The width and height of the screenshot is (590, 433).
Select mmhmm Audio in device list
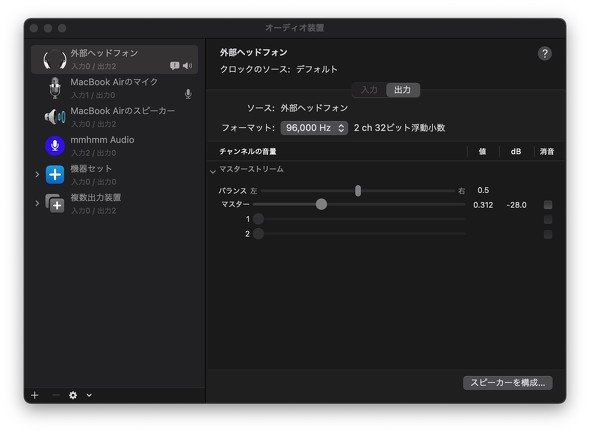coord(115,146)
